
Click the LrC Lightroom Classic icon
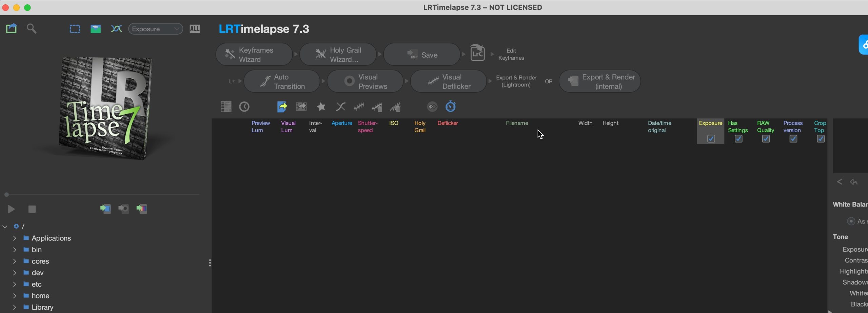(477, 53)
